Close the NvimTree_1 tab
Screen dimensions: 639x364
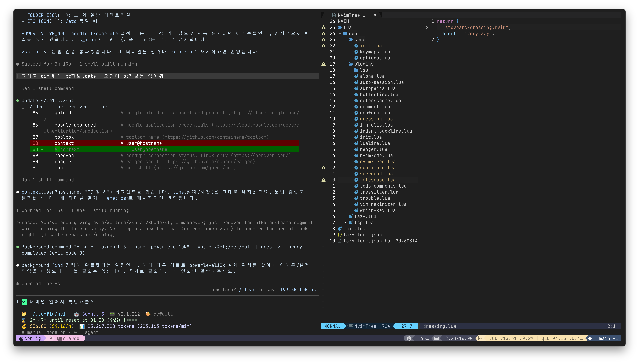coord(375,15)
